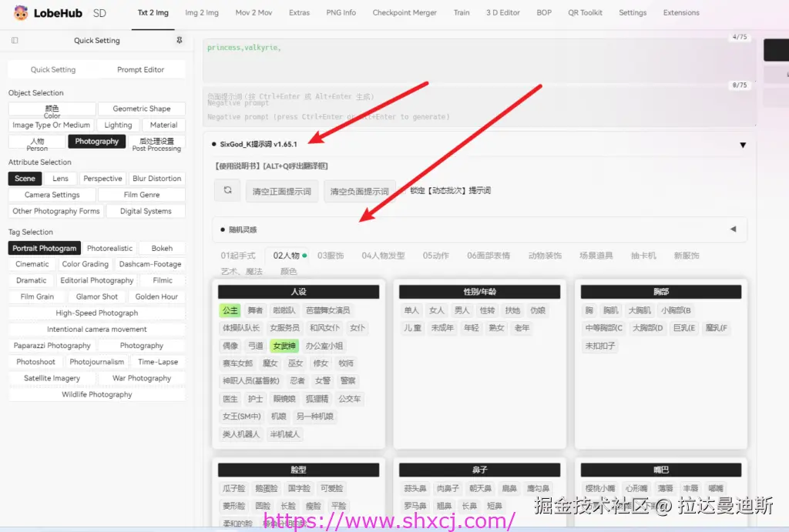Select Geometric Shape object
This screenshot has width=789, height=532.
click(142, 109)
